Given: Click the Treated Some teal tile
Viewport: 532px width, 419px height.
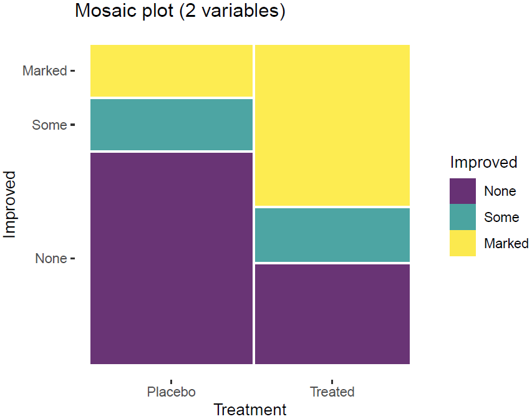Looking at the screenshot, I should tap(332, 234).
